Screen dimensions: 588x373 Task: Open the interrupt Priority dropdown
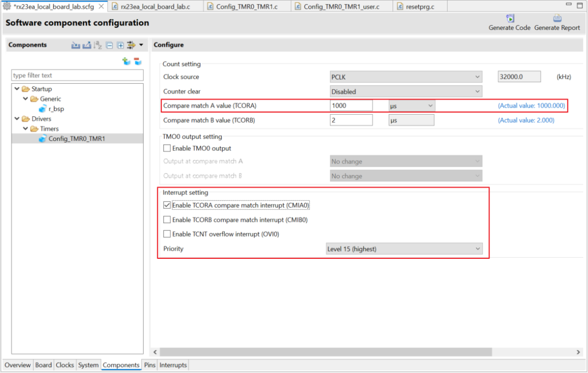[x=404, y=249]
